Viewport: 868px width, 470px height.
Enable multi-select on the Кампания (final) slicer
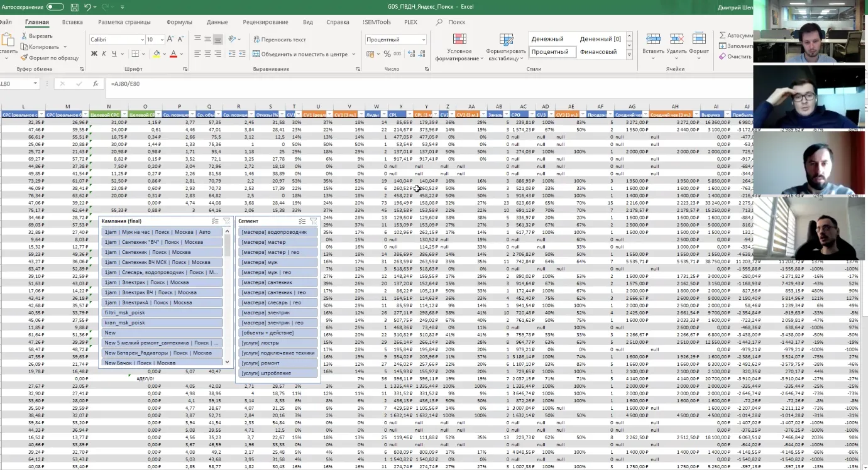click(x=216, y=221)
